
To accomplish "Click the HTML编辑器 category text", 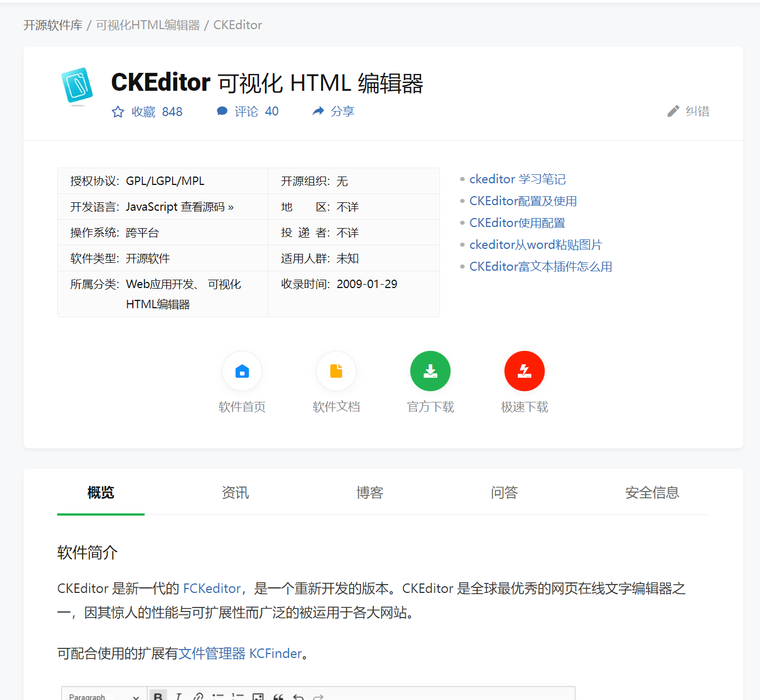I will [158, 304].
